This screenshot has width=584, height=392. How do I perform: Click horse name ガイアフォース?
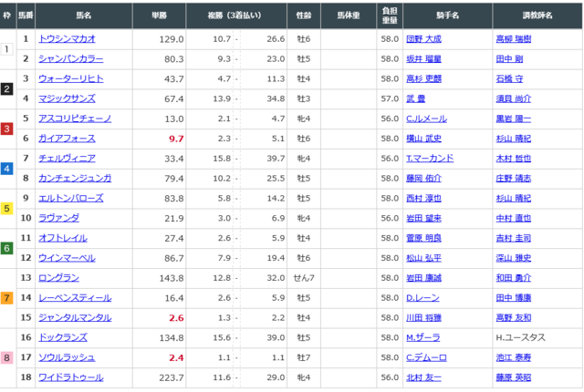tap(66, 139)
